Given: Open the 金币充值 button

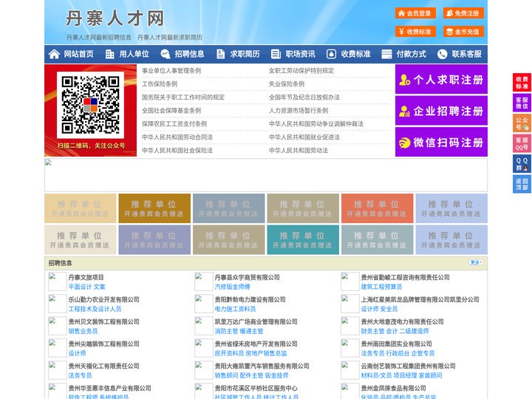Looking at the screenshot, I should (463, 32).
